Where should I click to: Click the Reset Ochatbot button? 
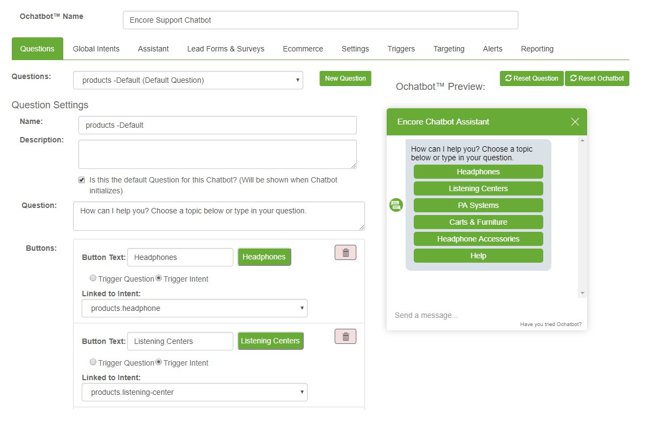597,78
